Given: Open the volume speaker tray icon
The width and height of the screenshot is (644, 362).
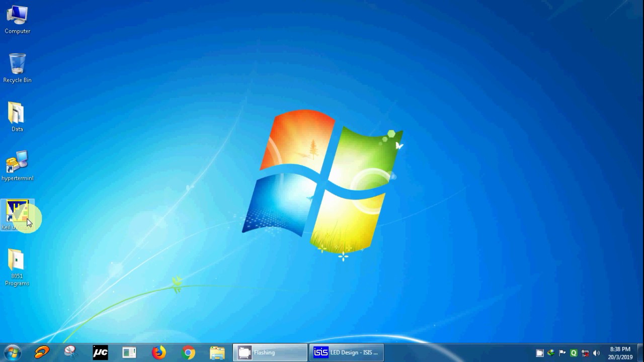Looking at the screenshot, I should [597, 353].
